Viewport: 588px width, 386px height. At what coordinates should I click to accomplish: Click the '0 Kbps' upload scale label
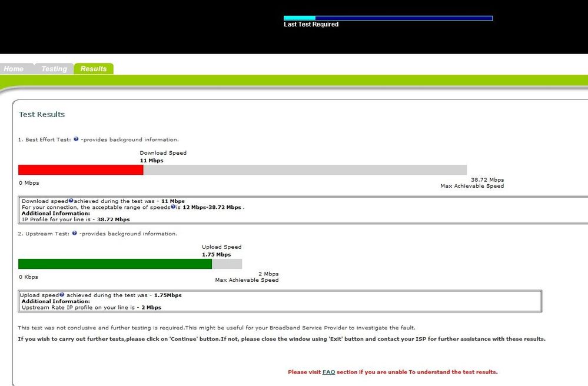pos(28,277)
